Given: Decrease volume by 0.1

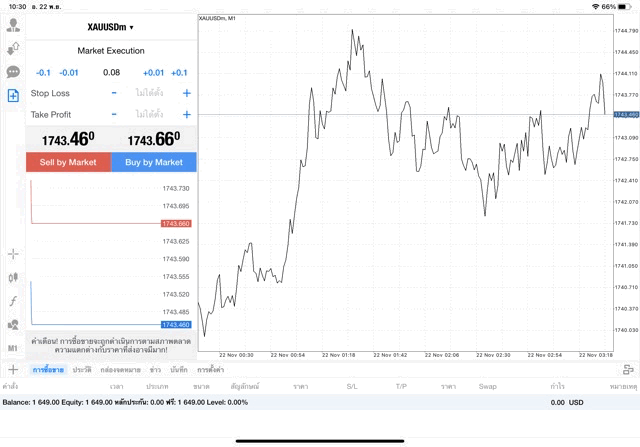Looking at the screenshot, I should 43,72.
